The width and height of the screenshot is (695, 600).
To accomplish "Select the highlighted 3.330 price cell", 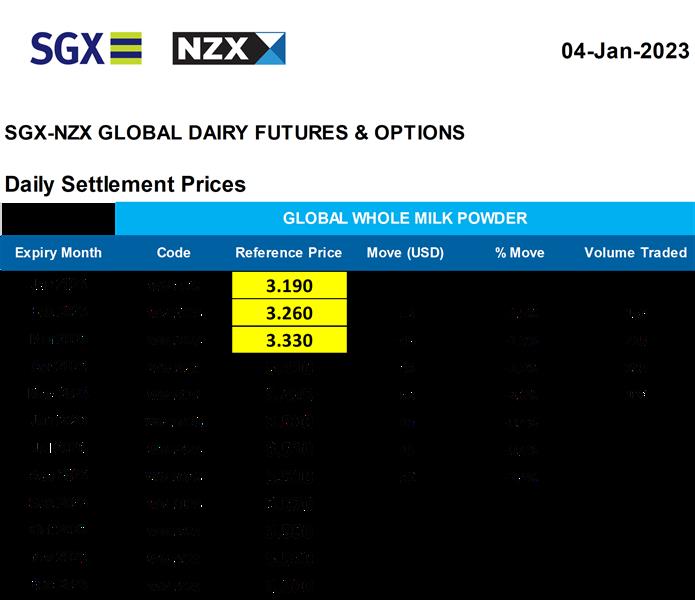I will tap(289, 340).
